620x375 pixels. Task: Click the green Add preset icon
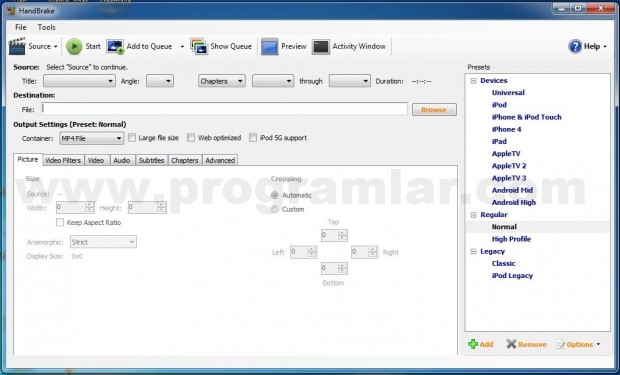[473, 344]
